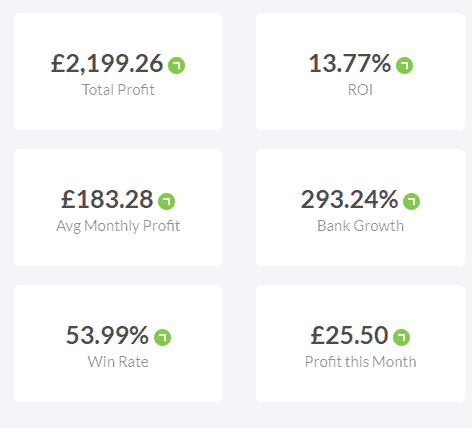Select the £25.50 monthly profit number
The width and height of the screenshot is (472, 428).
[x=349, y=335]
